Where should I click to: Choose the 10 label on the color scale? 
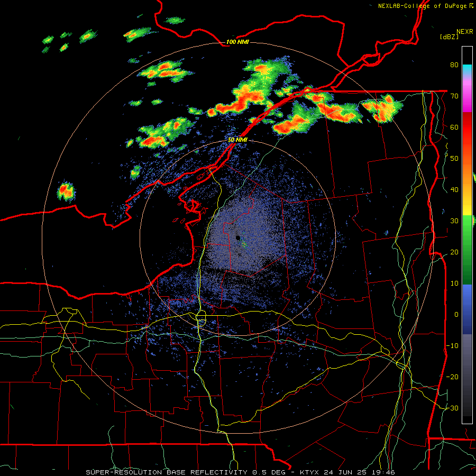tap(454, 283)
